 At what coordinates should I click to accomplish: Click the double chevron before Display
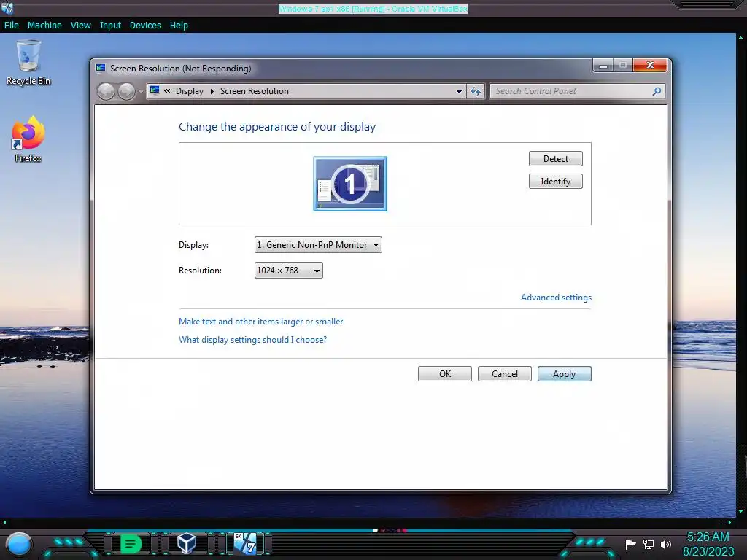coord(167,90)
